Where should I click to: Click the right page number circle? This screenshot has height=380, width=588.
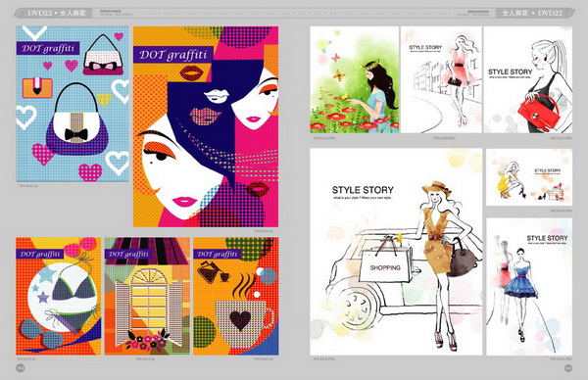point(568,367)
